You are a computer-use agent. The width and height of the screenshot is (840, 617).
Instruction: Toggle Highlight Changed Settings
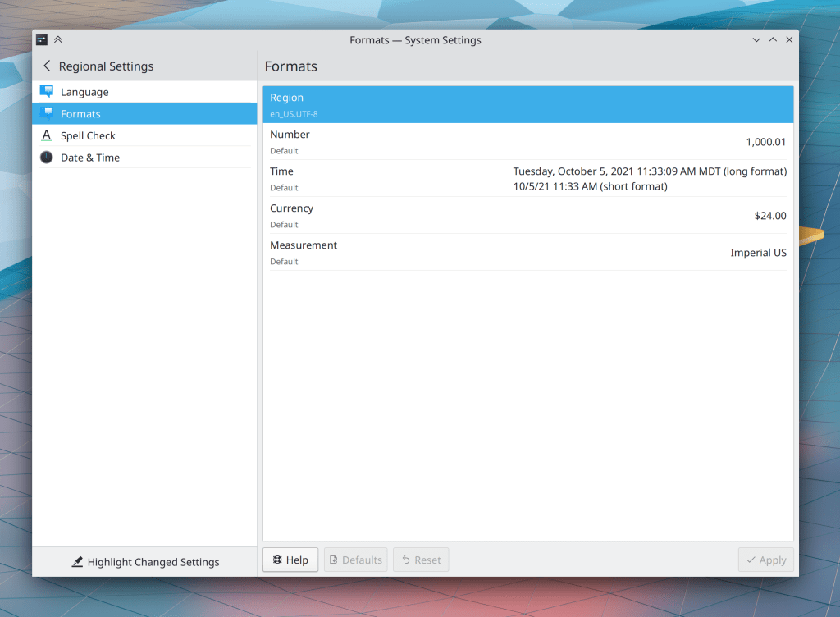coord(145,562)
